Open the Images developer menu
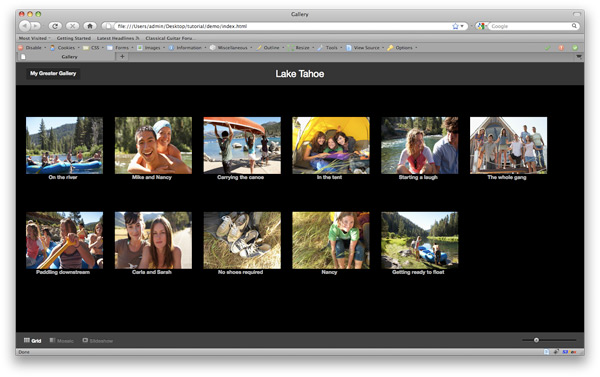600x377 pixels. pos(151,48)
